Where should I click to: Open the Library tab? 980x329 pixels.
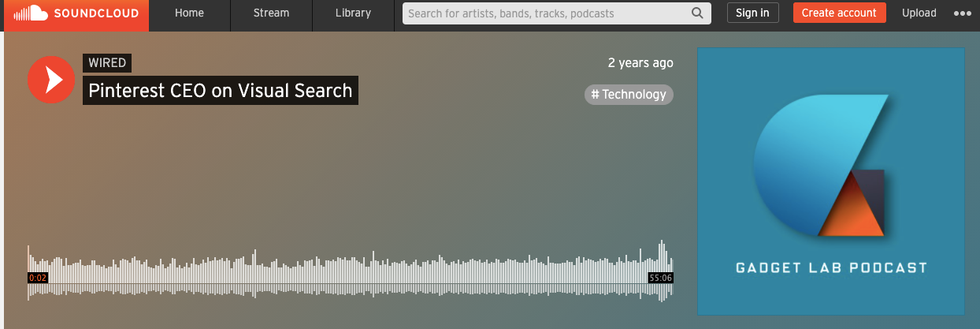(353, 13)
